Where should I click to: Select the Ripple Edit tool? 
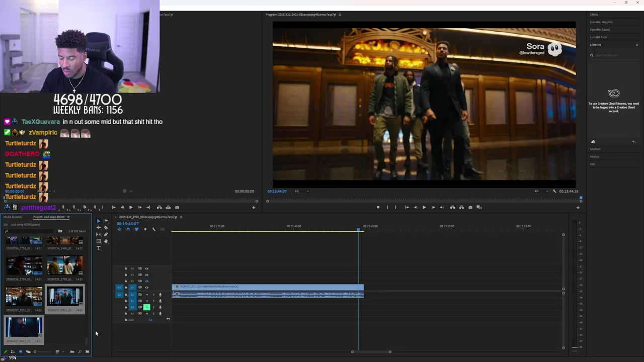coord(99,227)
